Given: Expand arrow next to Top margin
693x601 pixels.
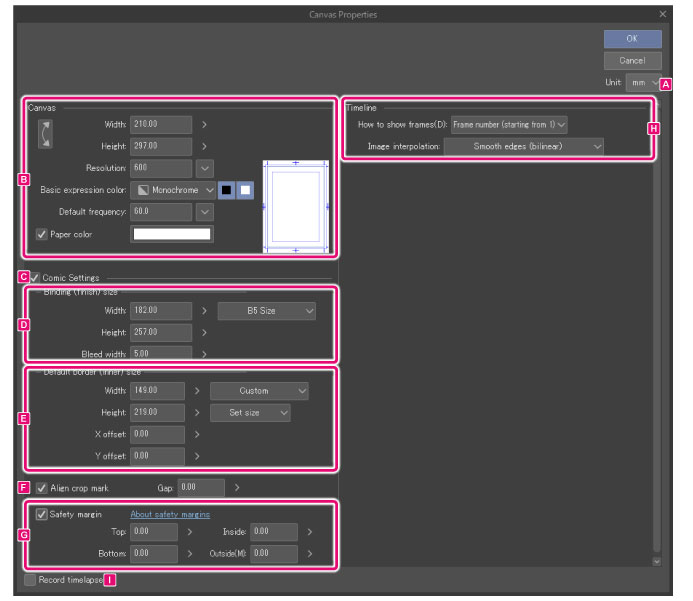Looking at the screenshot, I should tap(190, 532).
